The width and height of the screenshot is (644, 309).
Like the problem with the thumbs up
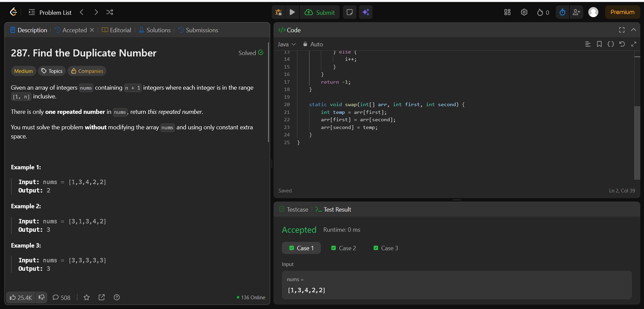pyautogui.click(x=20, y=298)
